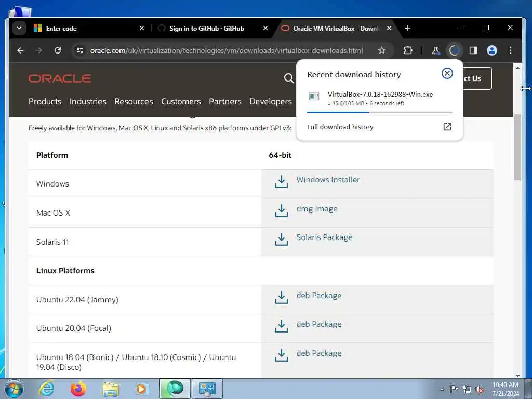This screenshot has width=532, height=399.
Task: Open the Industries menu
Action: tap(88, 101)
